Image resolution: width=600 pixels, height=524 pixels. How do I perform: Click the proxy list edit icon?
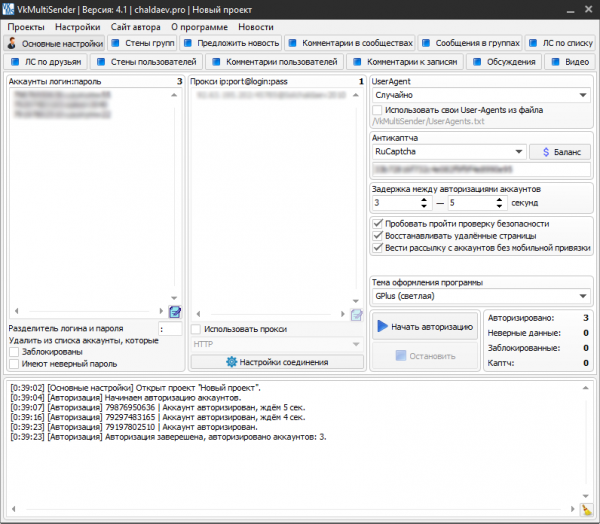tap(357, 315)
